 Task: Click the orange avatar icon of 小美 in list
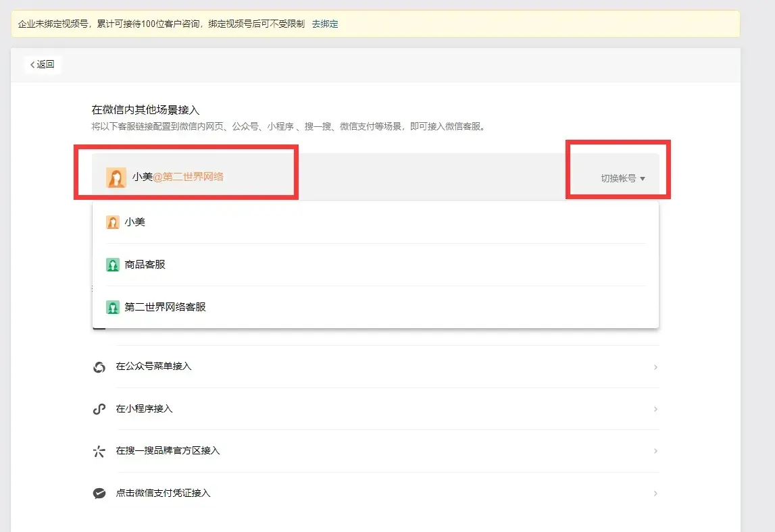tap(113, 222)
